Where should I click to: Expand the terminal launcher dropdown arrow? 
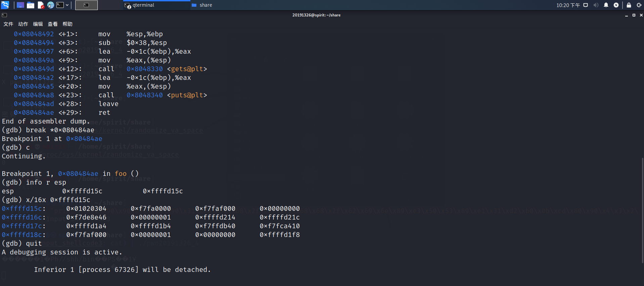click(67, 5)
